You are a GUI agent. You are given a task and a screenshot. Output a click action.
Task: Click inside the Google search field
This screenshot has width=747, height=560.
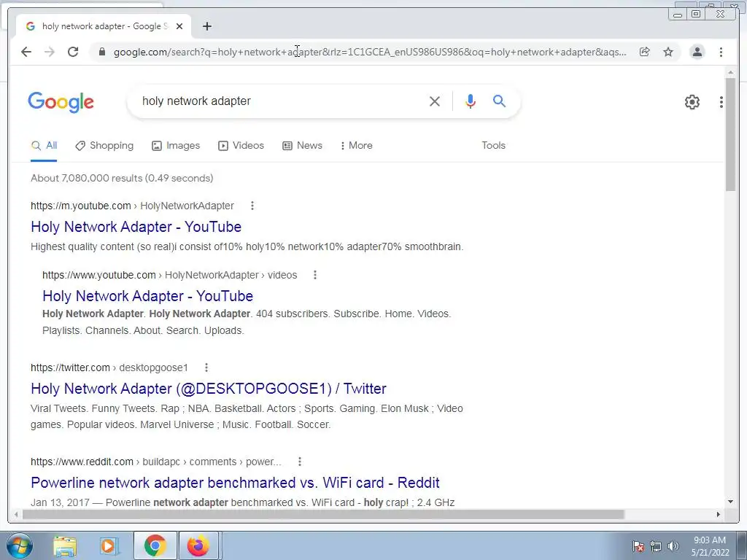(281, 101)
